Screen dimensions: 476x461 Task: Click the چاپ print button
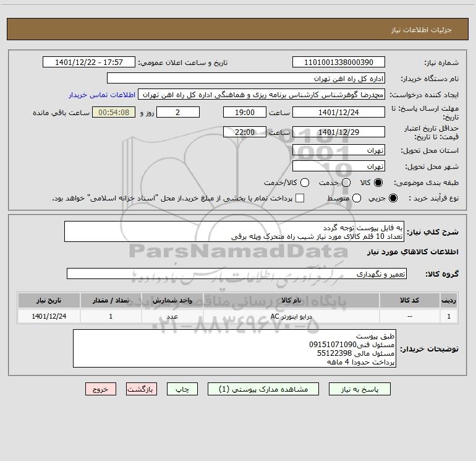182,389
